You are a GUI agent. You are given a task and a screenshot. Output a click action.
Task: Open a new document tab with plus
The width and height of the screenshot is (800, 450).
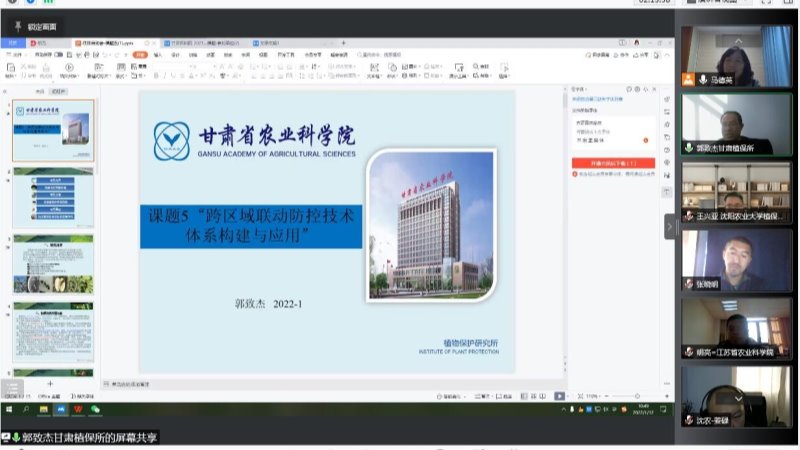click(x=343, y=43)
